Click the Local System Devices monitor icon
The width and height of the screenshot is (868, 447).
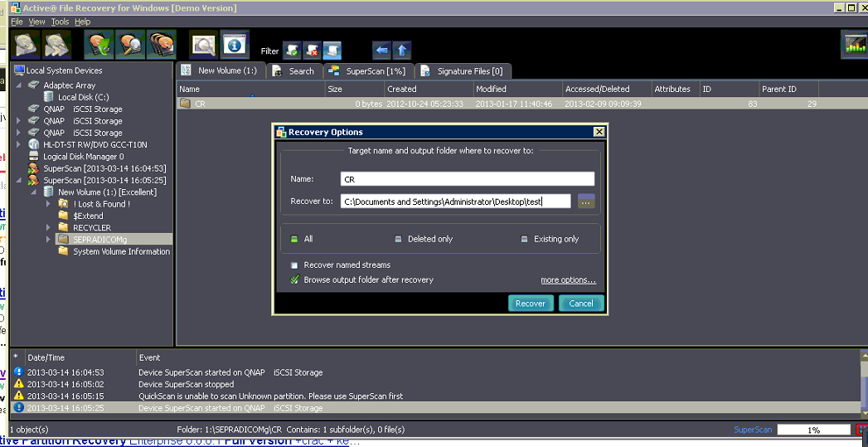(x=19, y=70)
